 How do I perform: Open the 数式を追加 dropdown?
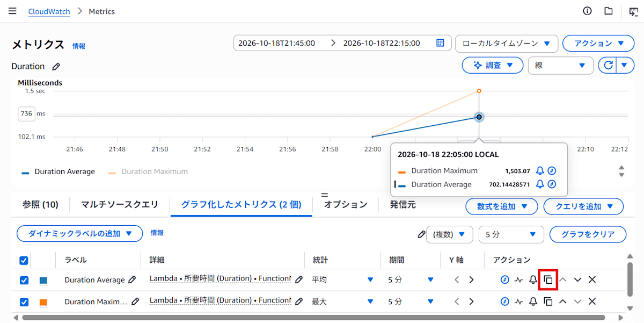tap(502, 206)
